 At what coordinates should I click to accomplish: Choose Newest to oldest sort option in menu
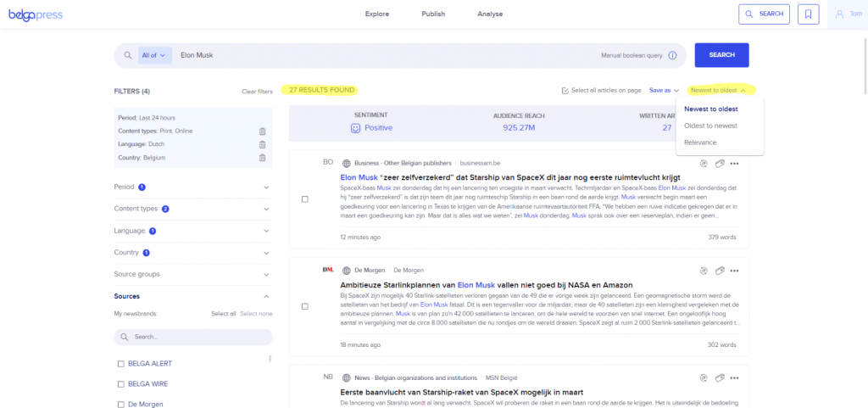pos(711,109)
